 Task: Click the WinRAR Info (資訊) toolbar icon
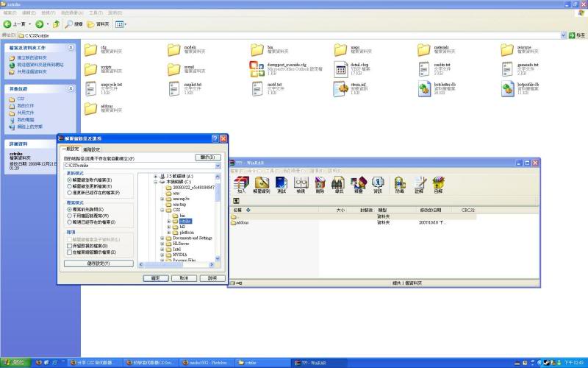[377, 183]
